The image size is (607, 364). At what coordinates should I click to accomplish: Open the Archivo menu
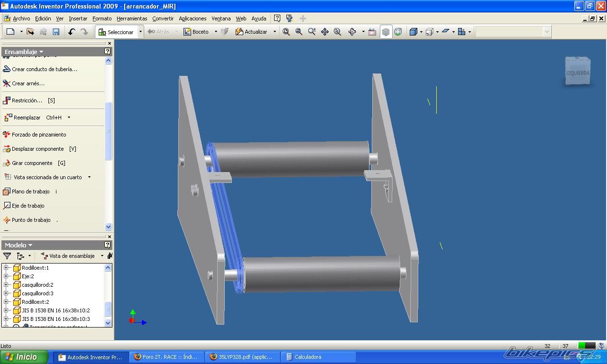(21, 18)
